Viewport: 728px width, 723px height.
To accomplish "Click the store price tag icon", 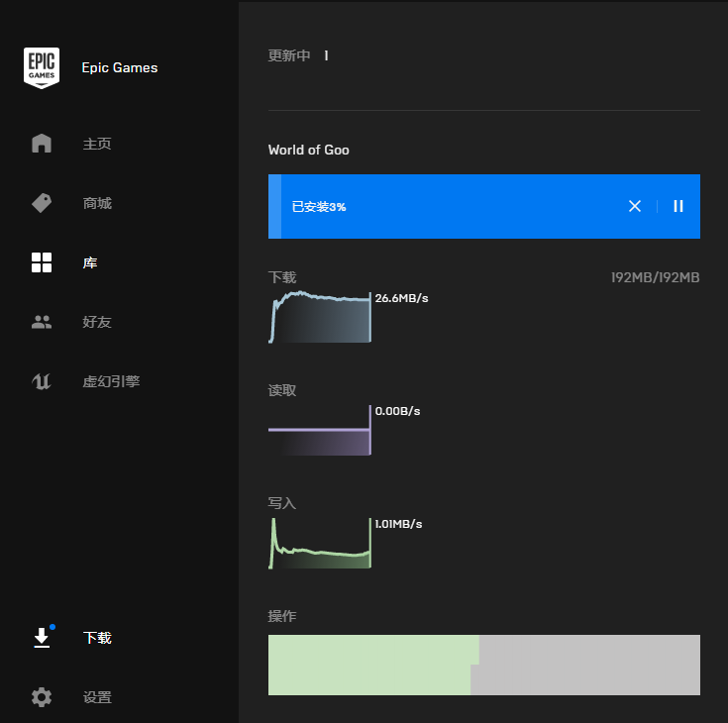I will coord(42,203).
